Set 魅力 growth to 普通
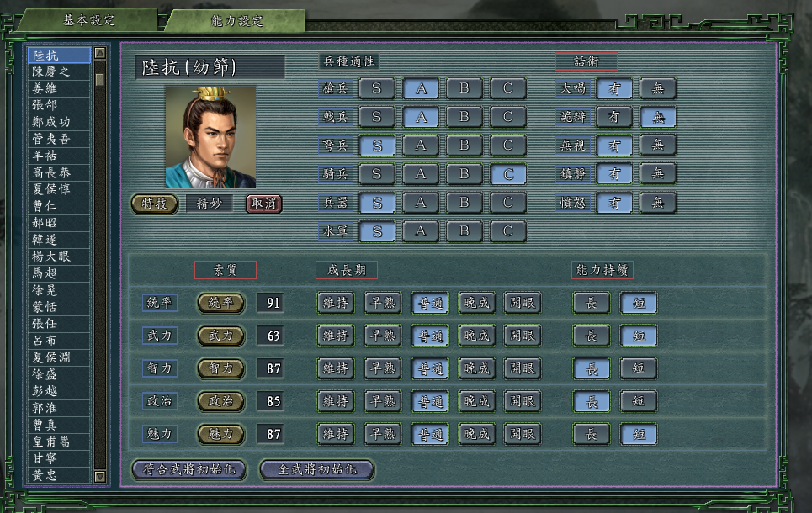 pos(430,434)
